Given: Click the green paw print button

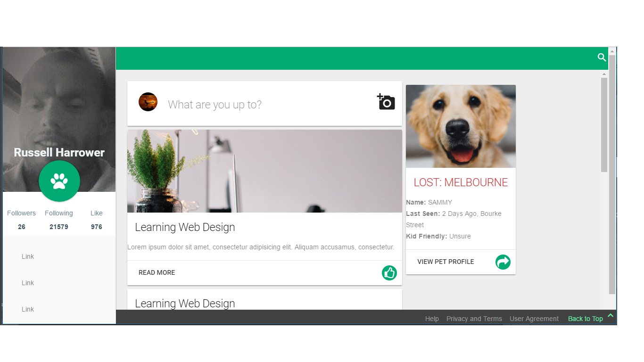Looking at the screenshot, I should 59,181.
